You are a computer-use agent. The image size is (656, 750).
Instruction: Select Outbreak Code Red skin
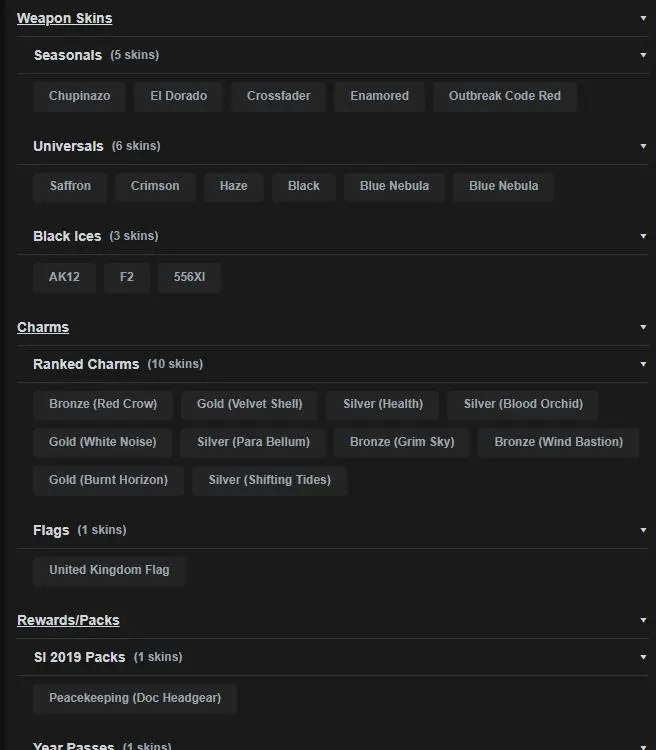point(504,96)
